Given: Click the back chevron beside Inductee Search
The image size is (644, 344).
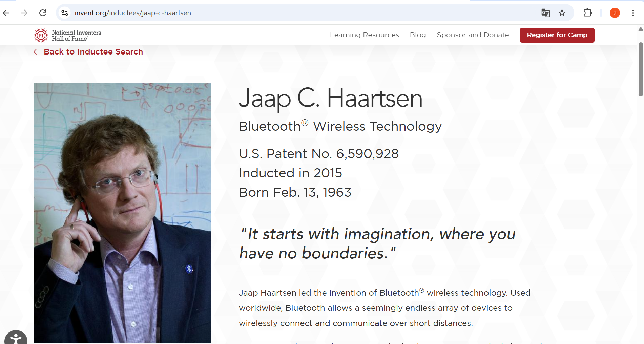Looking at the screenshot, I should (35, 52).
